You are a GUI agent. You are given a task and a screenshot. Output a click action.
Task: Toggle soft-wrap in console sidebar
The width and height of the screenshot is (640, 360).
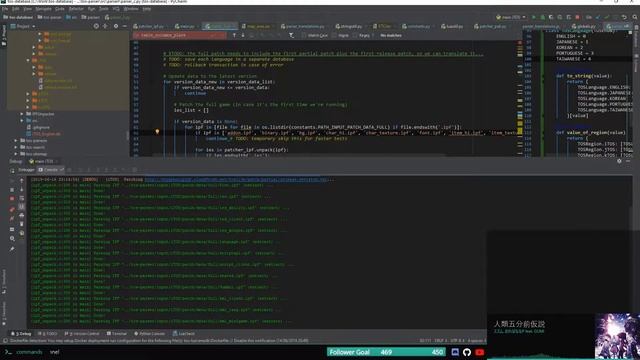click(x=22, y=199)
